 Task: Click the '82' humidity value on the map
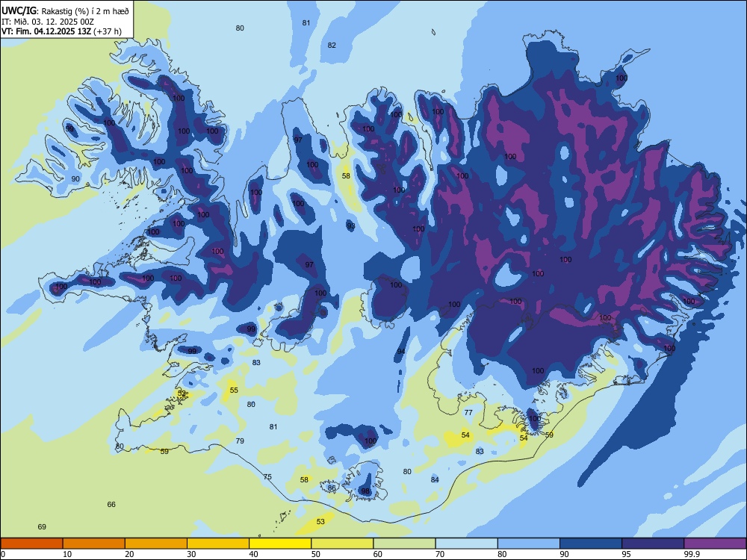332,46
